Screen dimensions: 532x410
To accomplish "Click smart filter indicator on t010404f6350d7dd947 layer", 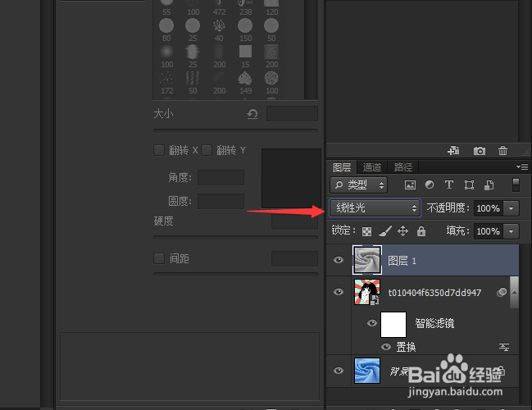I will (x=502, y=292).
